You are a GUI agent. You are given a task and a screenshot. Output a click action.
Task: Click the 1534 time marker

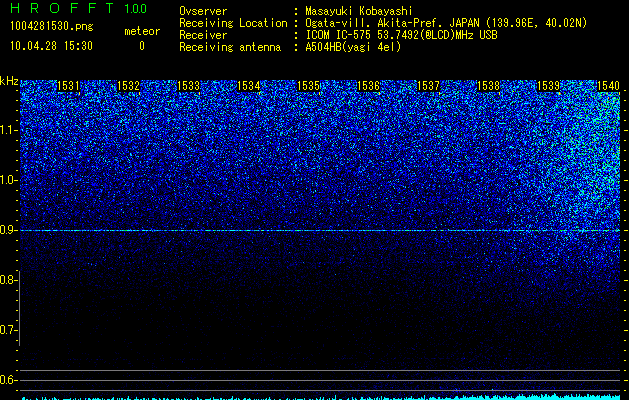click(249, 86)
